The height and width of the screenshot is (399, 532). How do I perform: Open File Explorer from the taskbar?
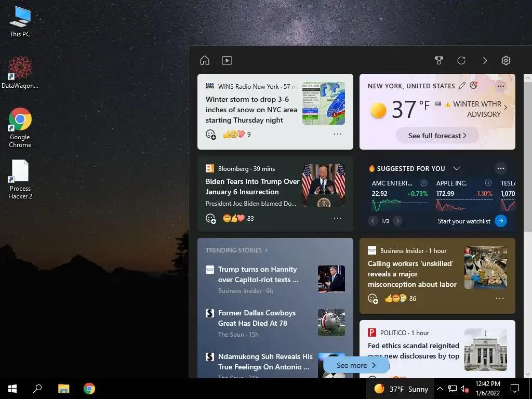pyautogui.click(x=63, y=389)
